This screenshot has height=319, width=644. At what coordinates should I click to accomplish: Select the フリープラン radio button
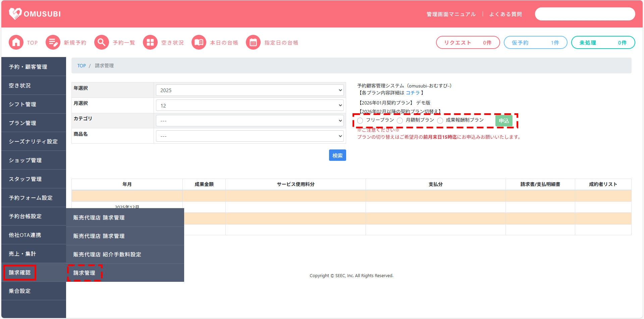tap(360, 121)
